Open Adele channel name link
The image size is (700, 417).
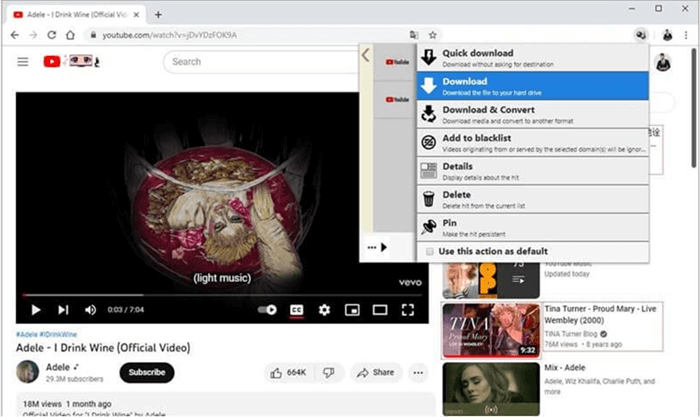(x=58, y=367)
